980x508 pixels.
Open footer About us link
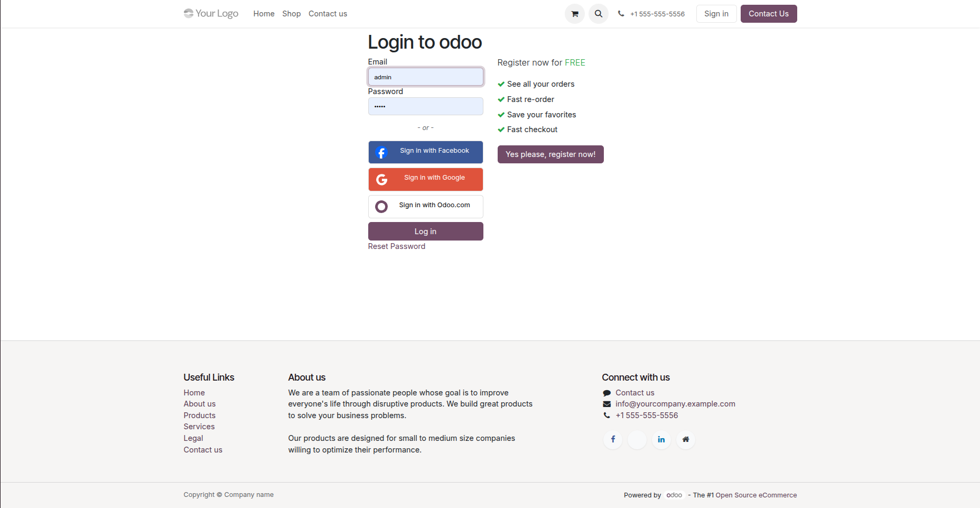200,404
